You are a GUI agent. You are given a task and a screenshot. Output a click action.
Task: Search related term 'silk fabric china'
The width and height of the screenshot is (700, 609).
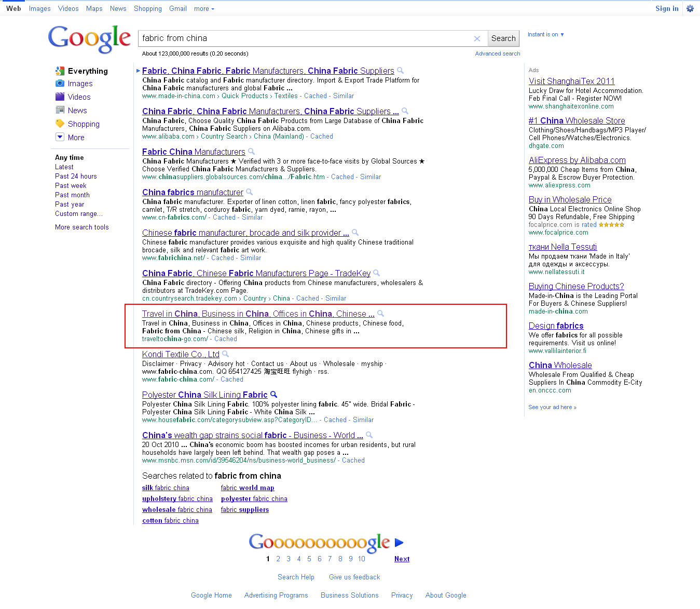tap(166, 488)
